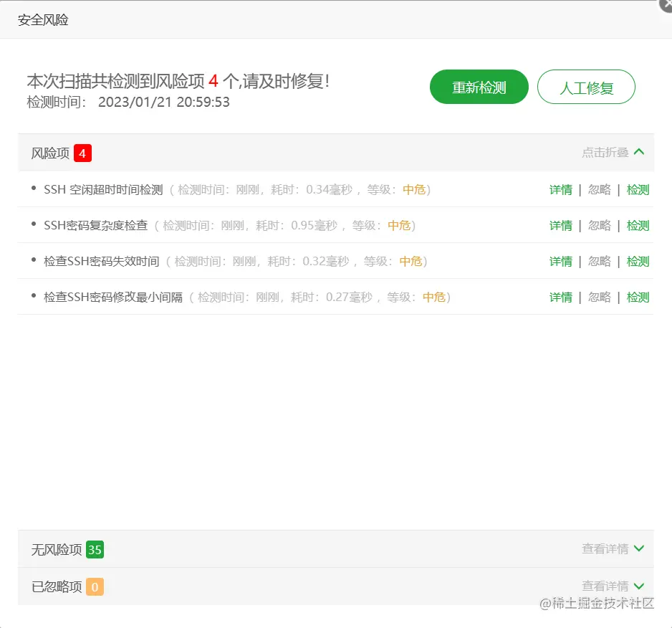
Task: Open 详情 for SSH密码复杂度检查
Action: (560, 226)
